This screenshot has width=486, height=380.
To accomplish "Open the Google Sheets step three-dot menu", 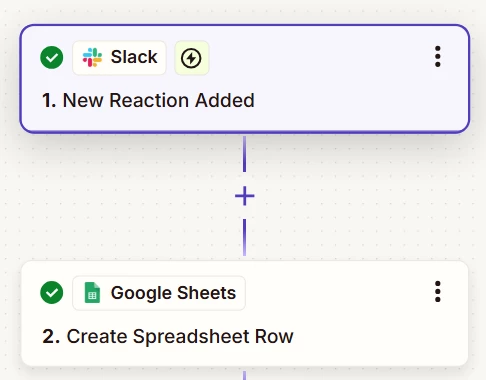I will tap(438, 291).
